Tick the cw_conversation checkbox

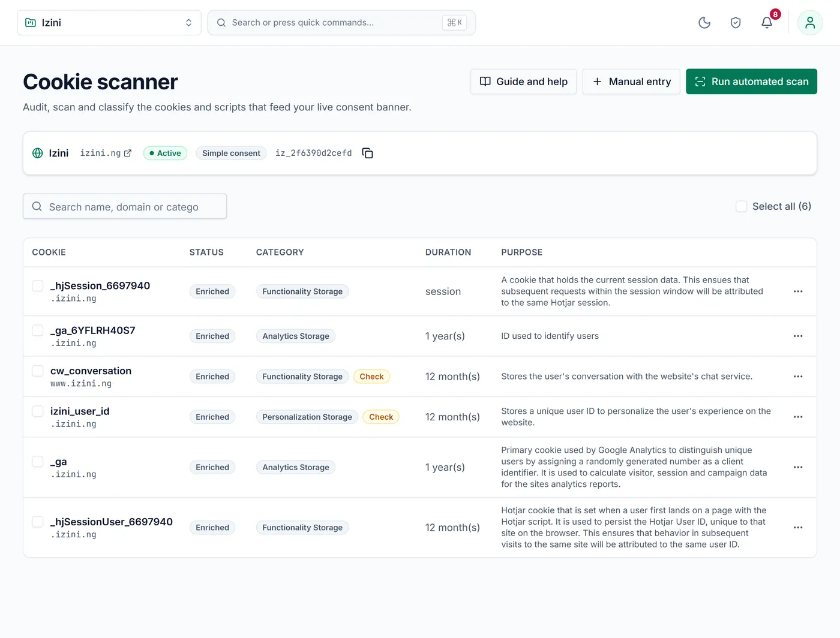pos(38,371)
